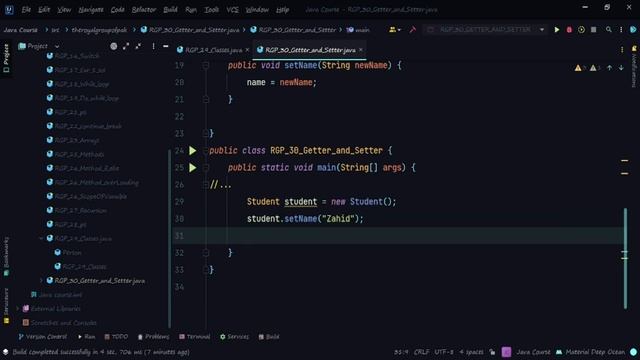
Task: Expand RGP_30_Getter_and_Setter.java tree node
Action: (41, 281)
